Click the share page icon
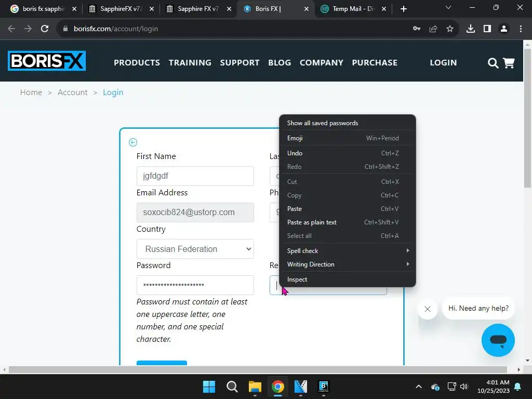 [x=433, y=29]
